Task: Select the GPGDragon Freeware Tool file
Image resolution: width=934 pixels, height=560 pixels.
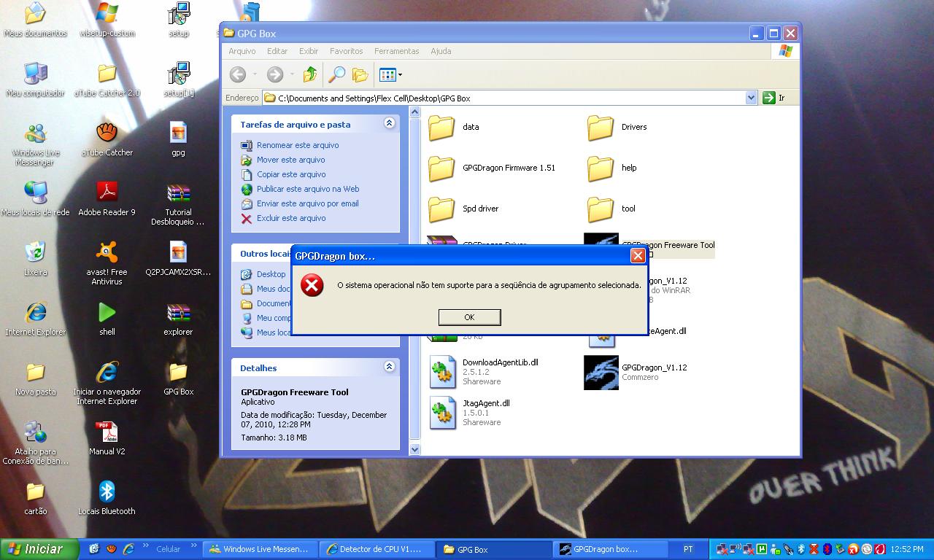Action: (x=668, y=246)
